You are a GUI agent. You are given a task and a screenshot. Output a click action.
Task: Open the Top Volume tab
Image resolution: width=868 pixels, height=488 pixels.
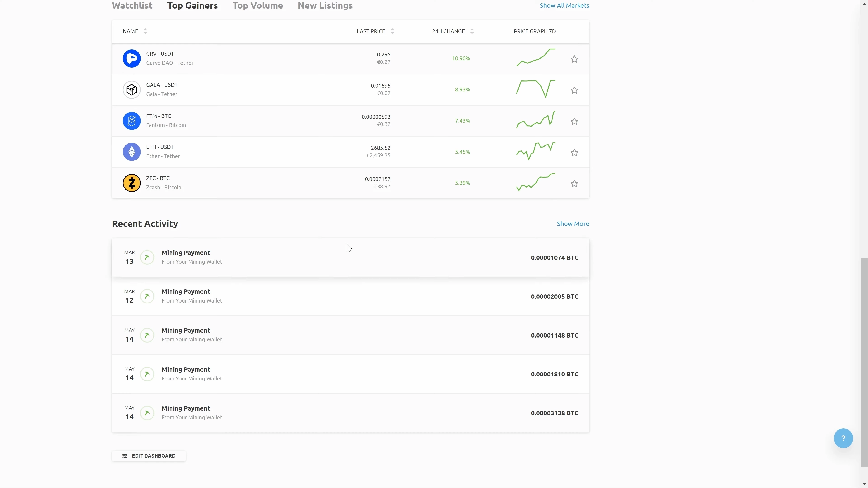[258, 5]
